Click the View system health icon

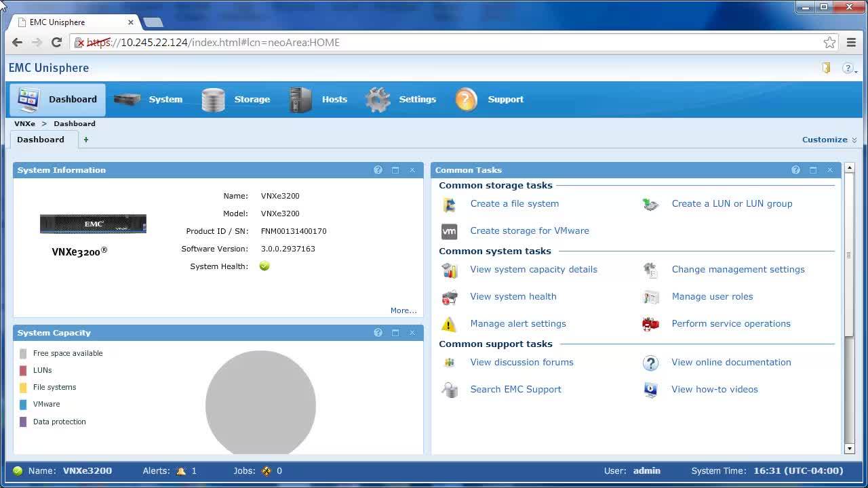(x=449, y=297)
